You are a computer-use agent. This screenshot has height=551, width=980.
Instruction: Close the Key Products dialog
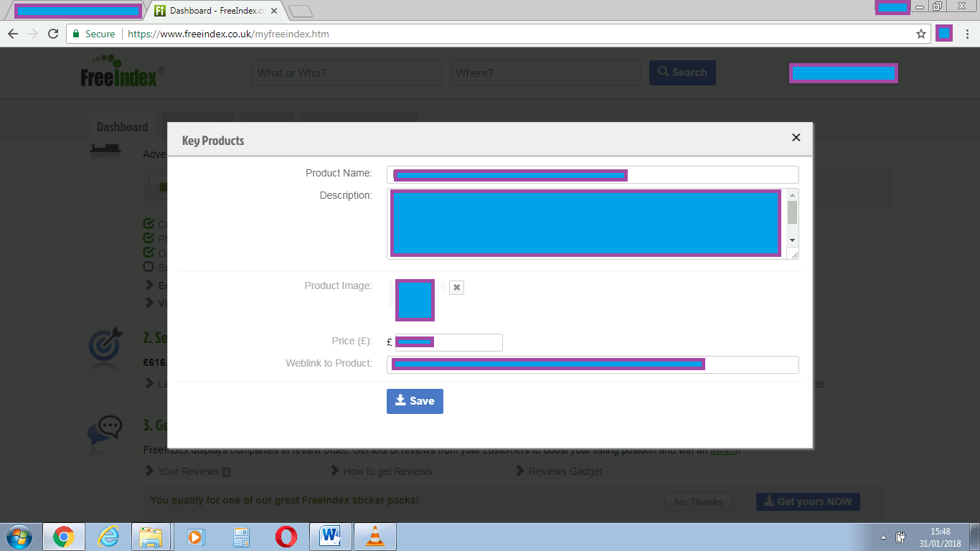tap(796, 138)
